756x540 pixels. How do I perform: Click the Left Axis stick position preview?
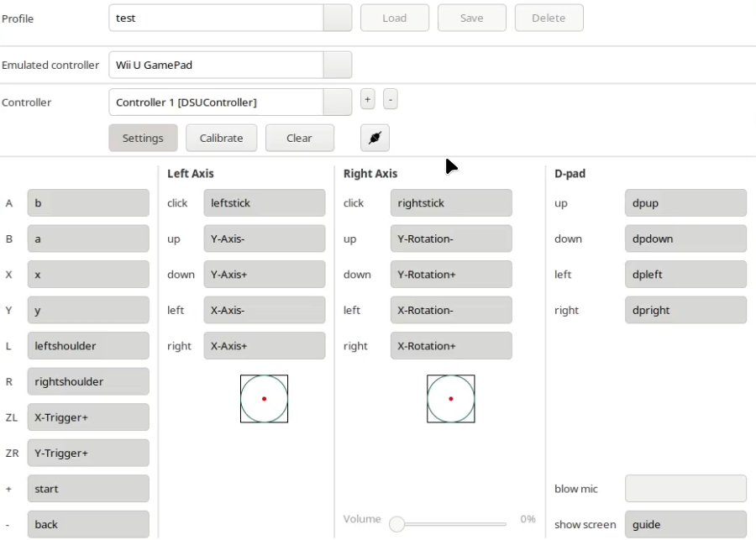[264, 399]
